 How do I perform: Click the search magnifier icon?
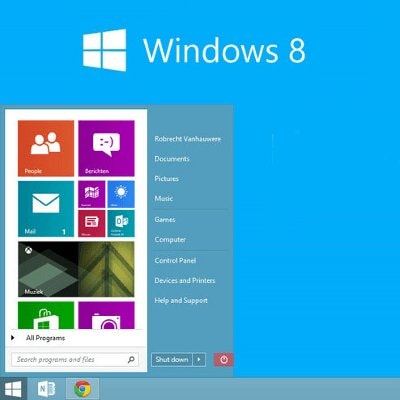click(x=131, y=359)
